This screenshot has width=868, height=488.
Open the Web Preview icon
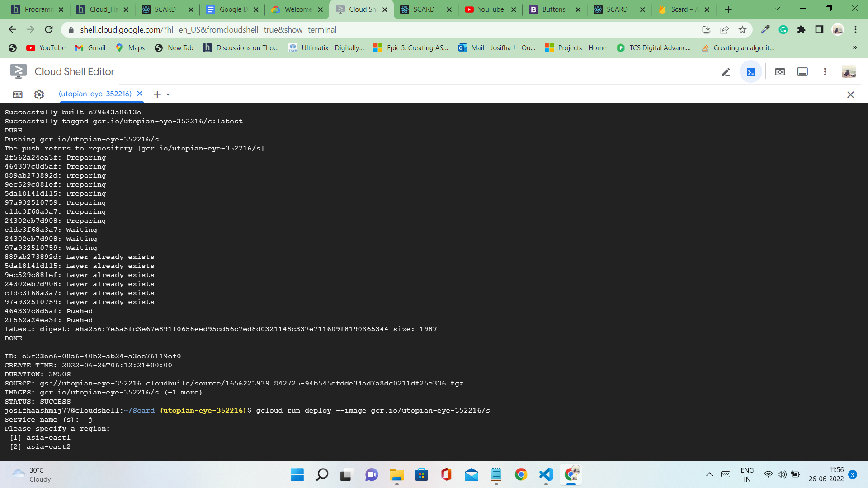[780, 72]
